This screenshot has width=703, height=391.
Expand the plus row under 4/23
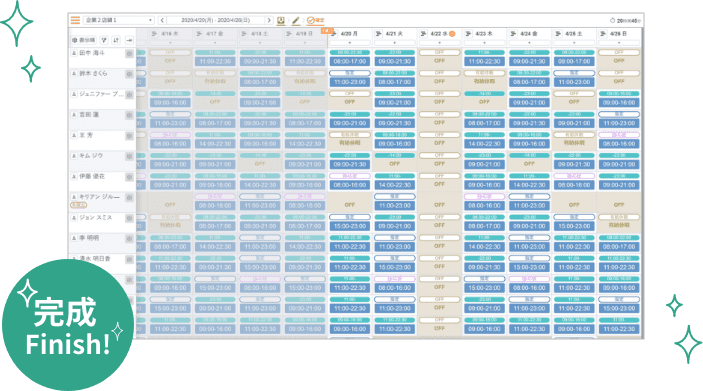click(x=484, y=43)
